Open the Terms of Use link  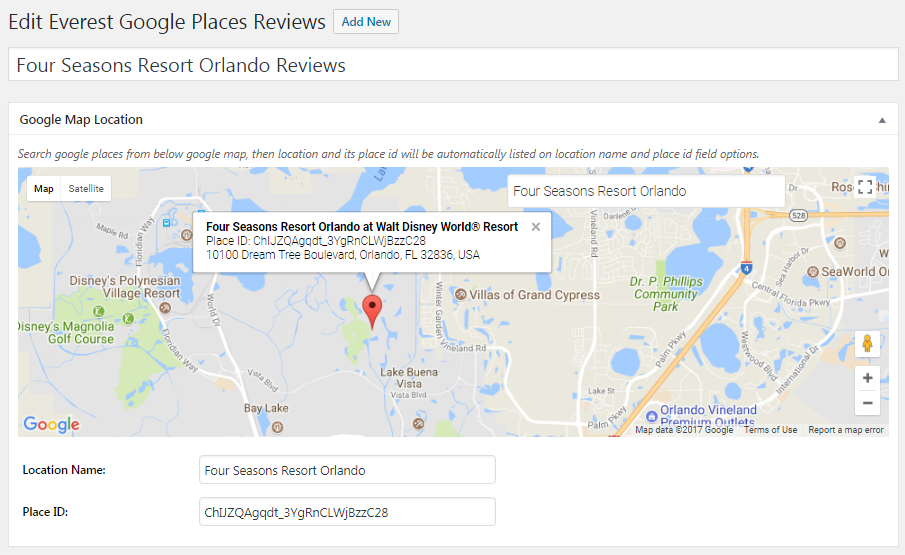coord(771,430)
